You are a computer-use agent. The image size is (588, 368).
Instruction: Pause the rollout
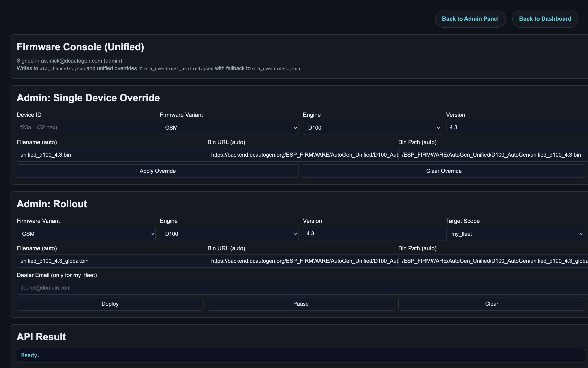pyautogui.click(x=301, y=304)
